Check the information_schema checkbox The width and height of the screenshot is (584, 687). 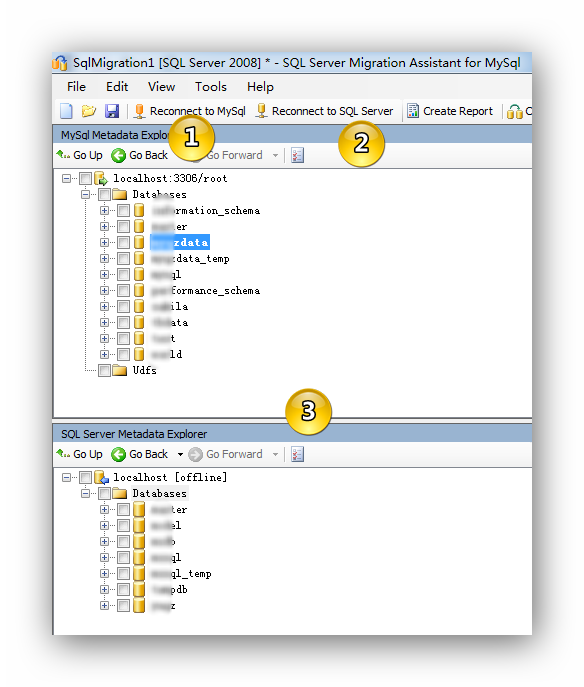coord(124,210)
